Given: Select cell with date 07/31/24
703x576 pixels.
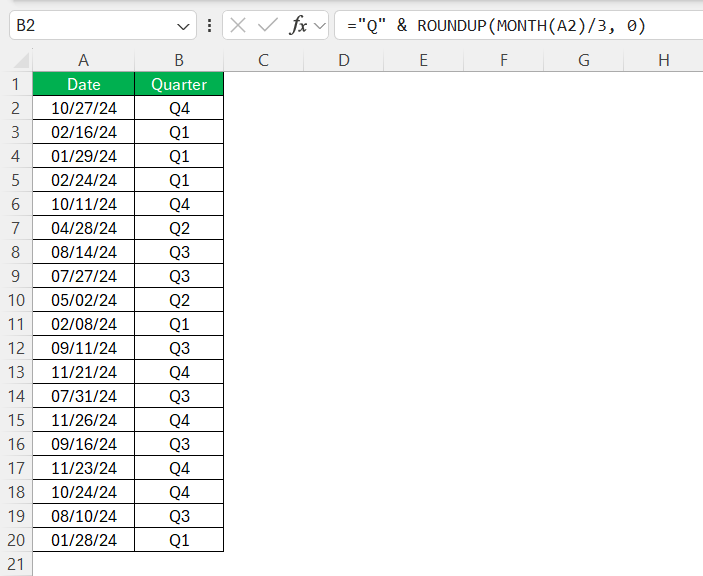Looking at the screenshot, I should [83, 396].
